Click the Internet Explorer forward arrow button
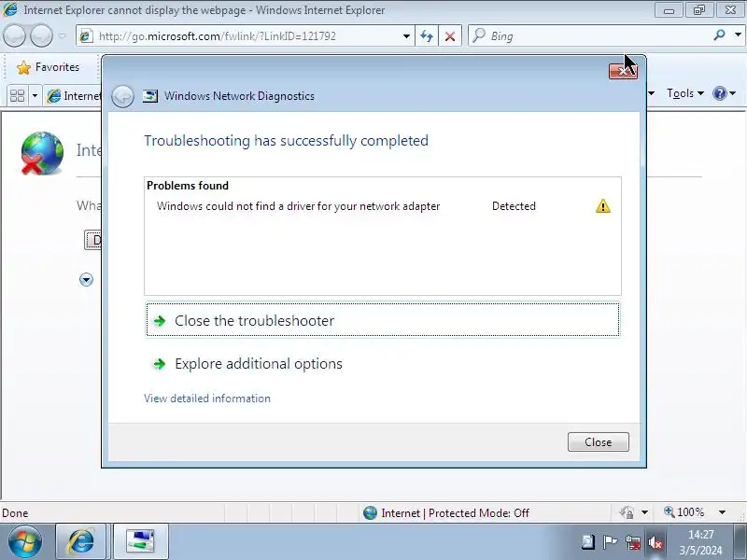The image size is (747, 560). tap(41, 35)
